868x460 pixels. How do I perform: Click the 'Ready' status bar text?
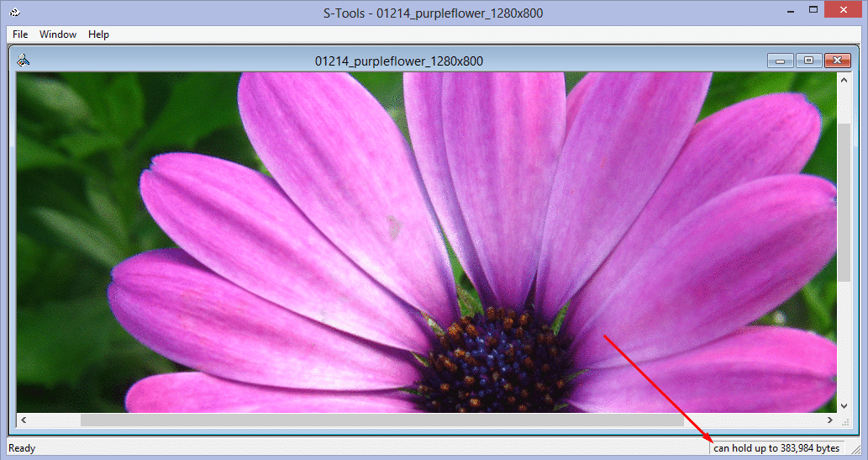(x=22, y=448)
